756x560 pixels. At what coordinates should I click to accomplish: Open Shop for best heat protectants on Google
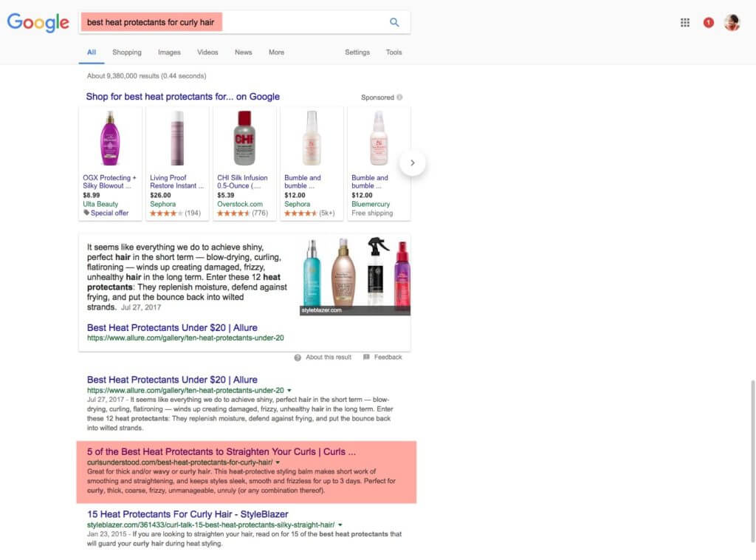coord(183,97)
